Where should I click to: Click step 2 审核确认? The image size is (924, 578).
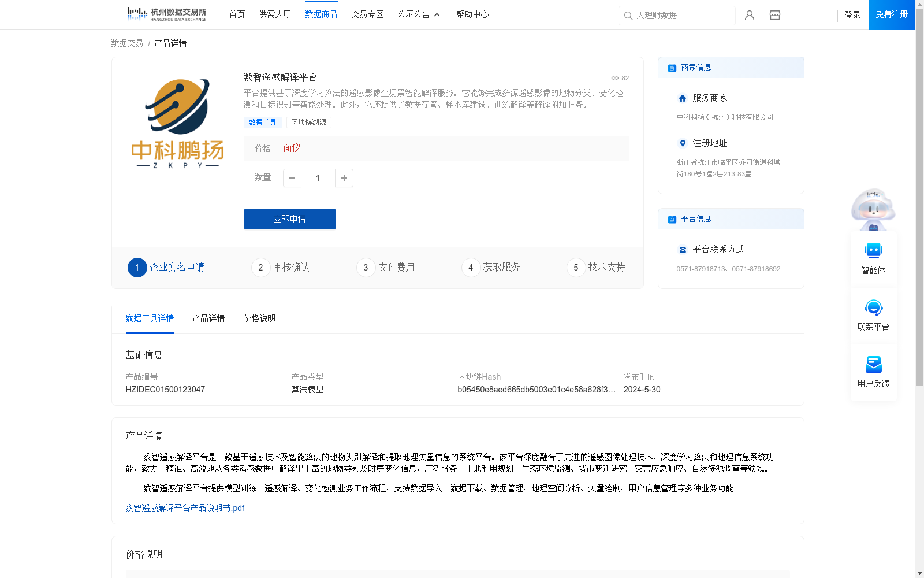(281, 268)
